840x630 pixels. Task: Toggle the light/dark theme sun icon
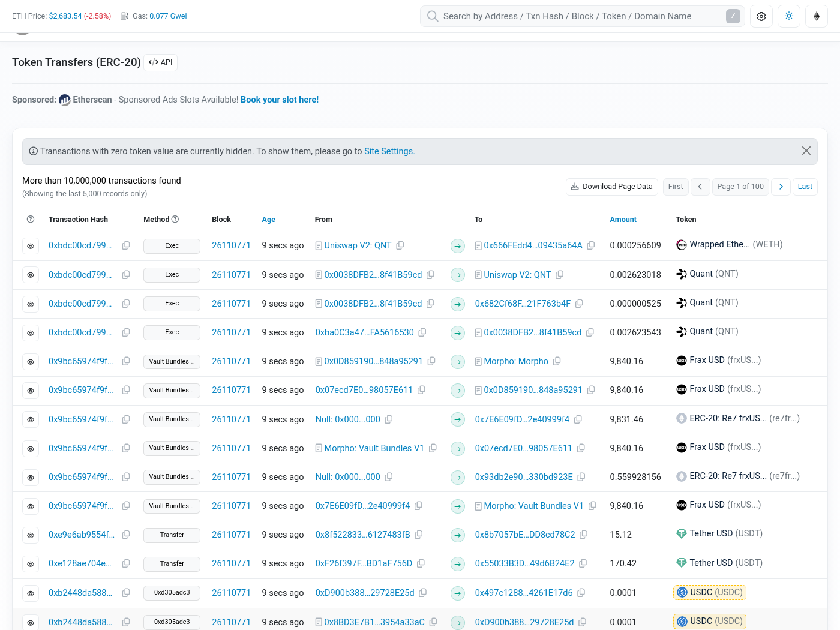pyautogui.click(x=789, y=16)
